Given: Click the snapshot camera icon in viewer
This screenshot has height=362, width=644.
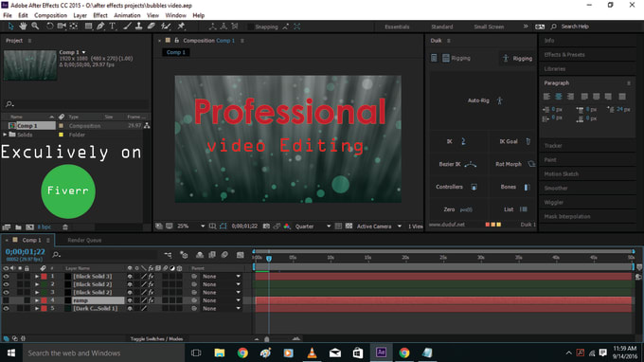Looking at the screenshot, I should (266, 226).
